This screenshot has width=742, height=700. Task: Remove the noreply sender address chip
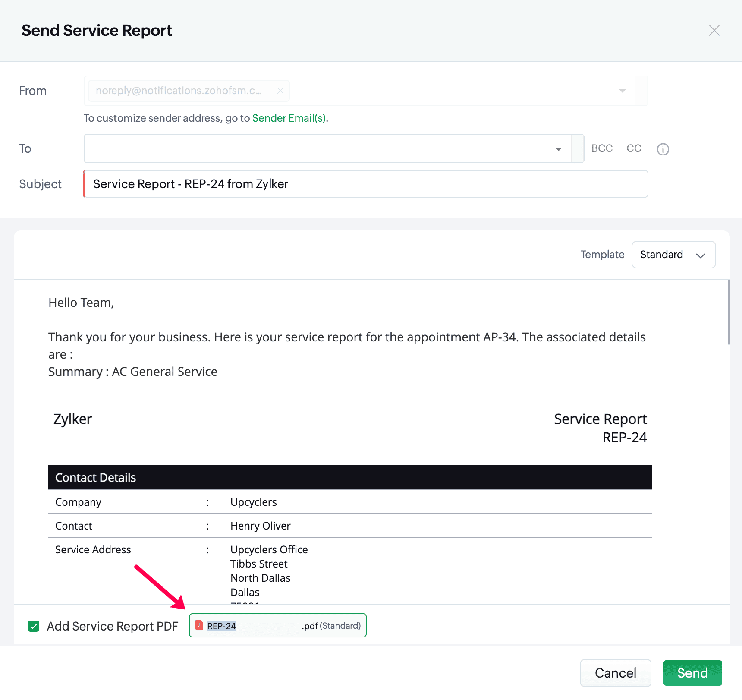click(280, 91)
